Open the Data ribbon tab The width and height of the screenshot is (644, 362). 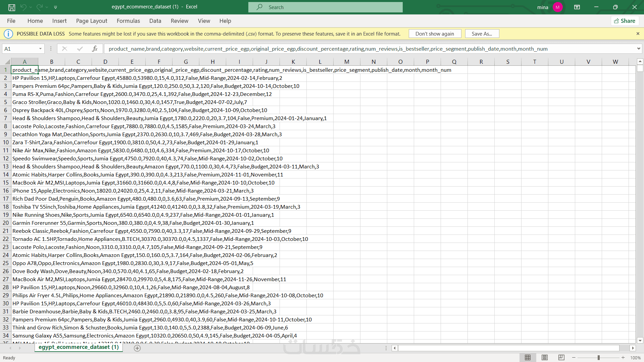pos(155,21)
